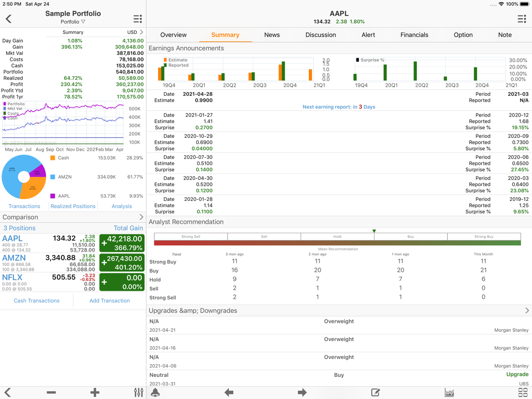Image resolution: width=532 pixels, height=399 pixels.
Task: Select the NFLX position row
Action: 73,282
